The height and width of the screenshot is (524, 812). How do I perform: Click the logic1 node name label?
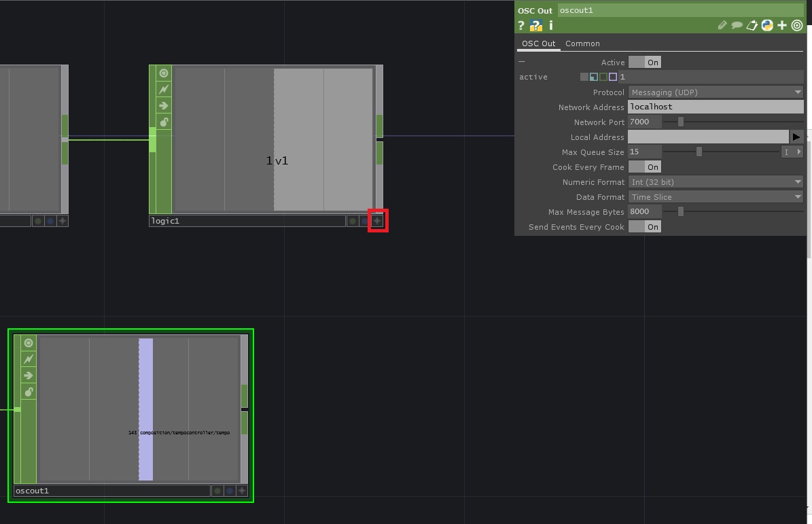tap(247, 221)
